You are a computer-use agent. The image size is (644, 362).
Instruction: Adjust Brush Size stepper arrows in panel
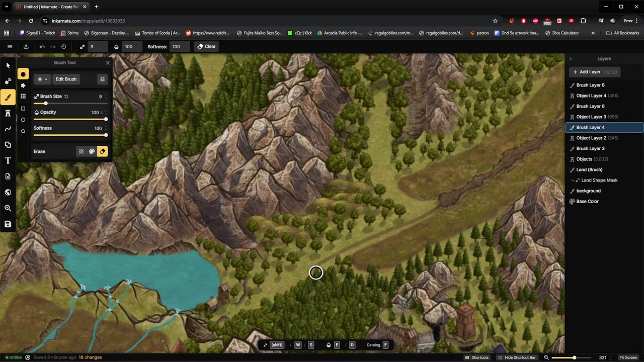point(106,96)
